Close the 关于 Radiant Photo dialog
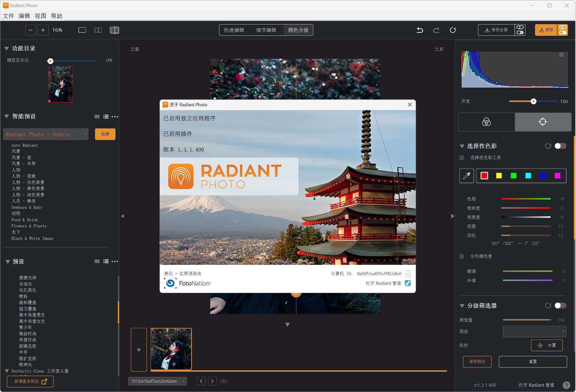Image resolution: width=576 pixels, height=392 pixels. tap(410, 105)
